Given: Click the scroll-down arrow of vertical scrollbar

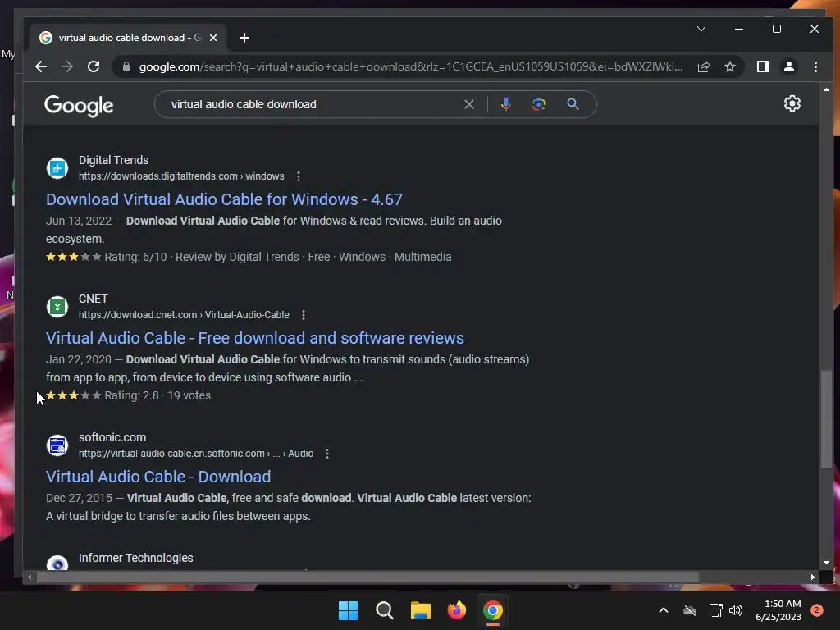Looking at the screenshot, I should (826, 563).
